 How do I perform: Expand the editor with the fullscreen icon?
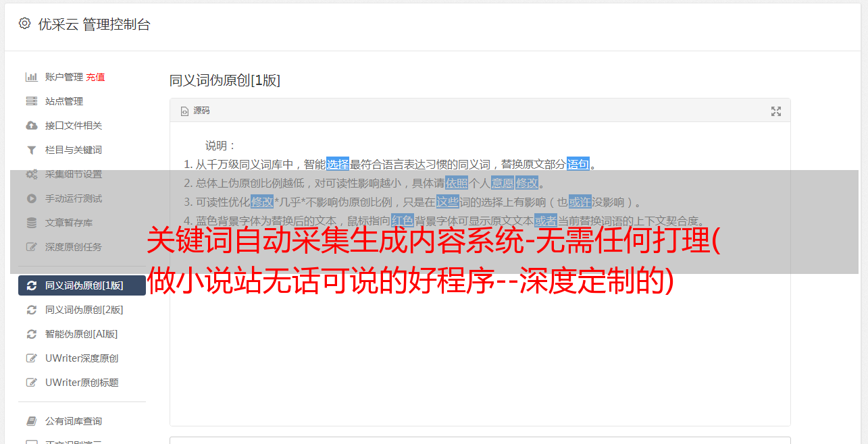pyautogui.click(x=776, y=111)
